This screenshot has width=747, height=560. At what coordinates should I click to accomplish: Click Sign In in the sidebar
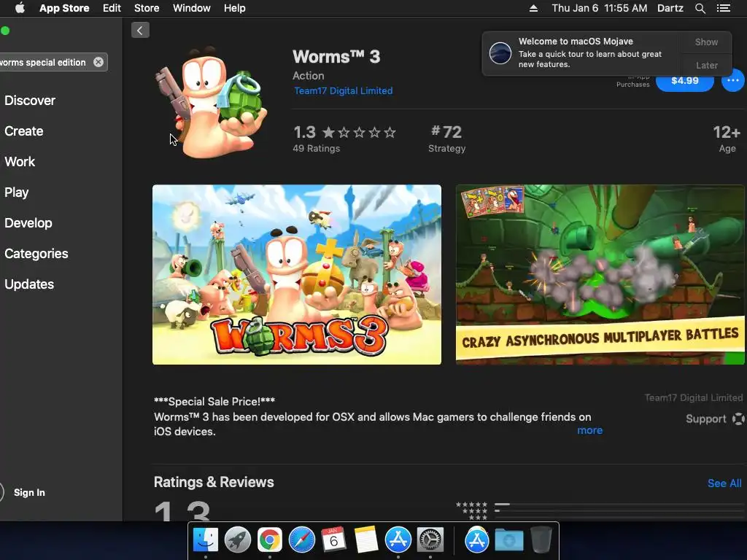(x=29, y=492)
